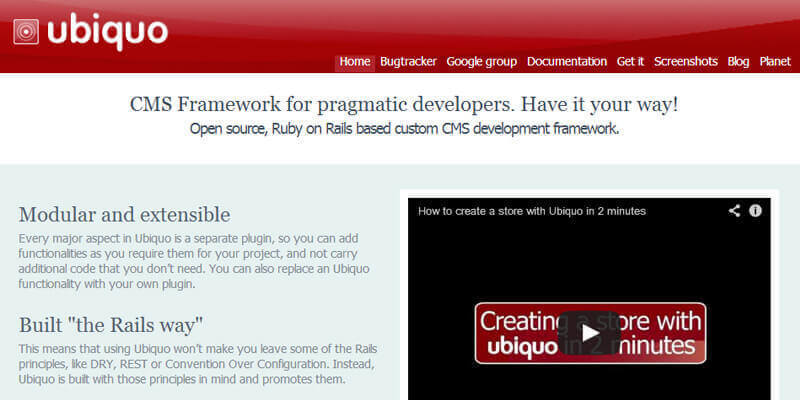
Task: Open the Google group link
Action: pyautogui.click(x=482, y=62)
